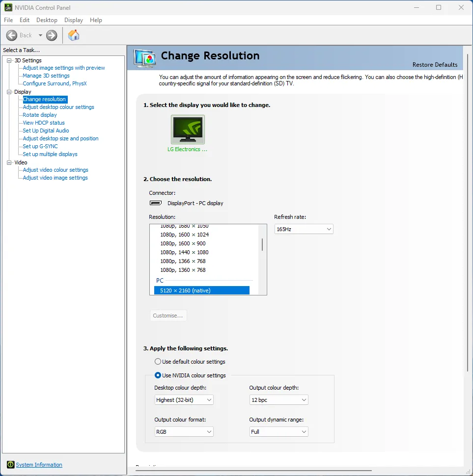Select Use NVIDIA colour settings radio button

tap(158, 375)
